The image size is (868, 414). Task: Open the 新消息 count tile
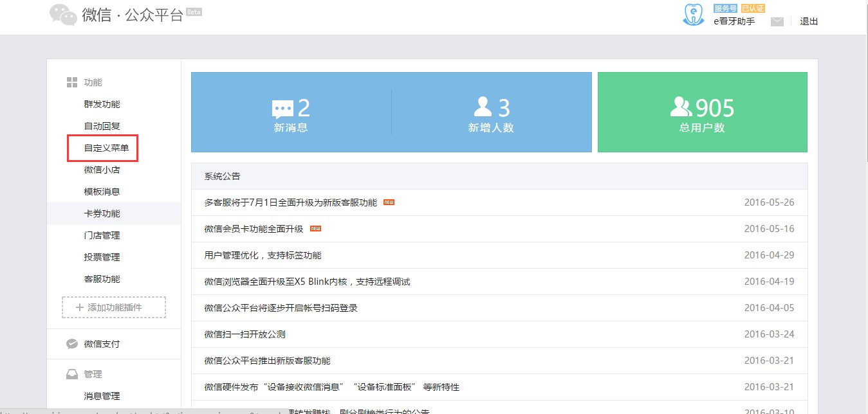click(x=291, y=113)
